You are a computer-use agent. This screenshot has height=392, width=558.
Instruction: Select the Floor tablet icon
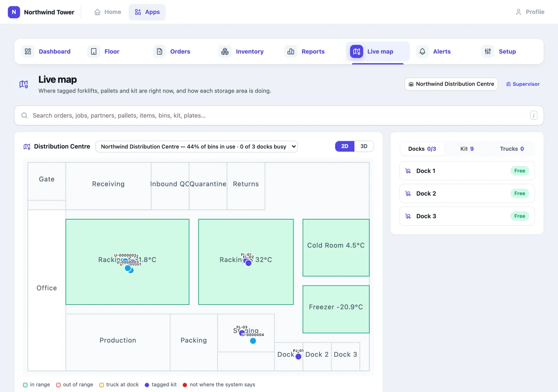pyautogui.click(x=94, y=52)
